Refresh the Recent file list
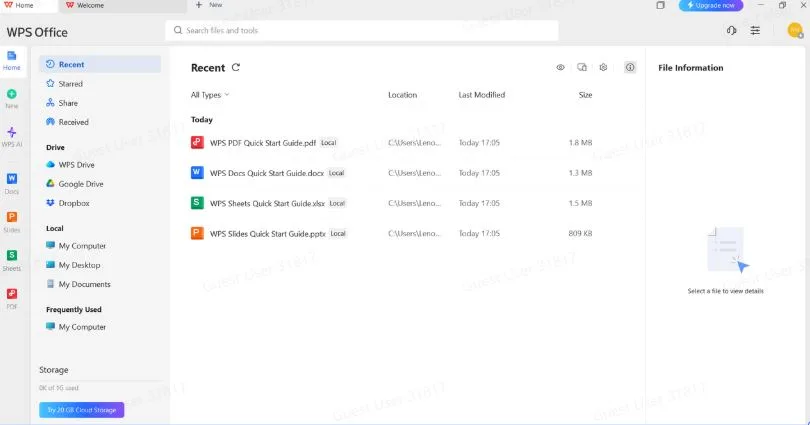Screen dimensions: 810x425 point(236,67)
